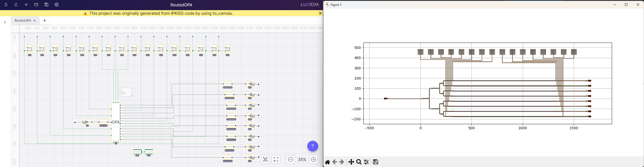Reset Figure 1 to home view

click(327, 162)
